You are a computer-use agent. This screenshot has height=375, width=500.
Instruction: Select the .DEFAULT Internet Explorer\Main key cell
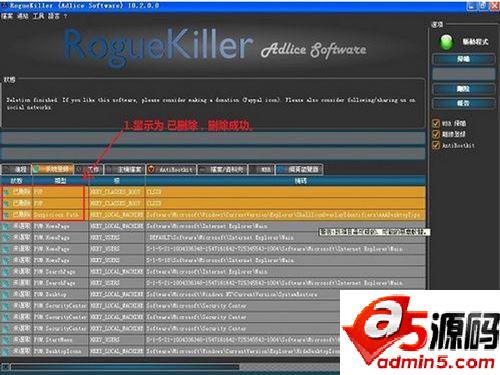point(286,238)
